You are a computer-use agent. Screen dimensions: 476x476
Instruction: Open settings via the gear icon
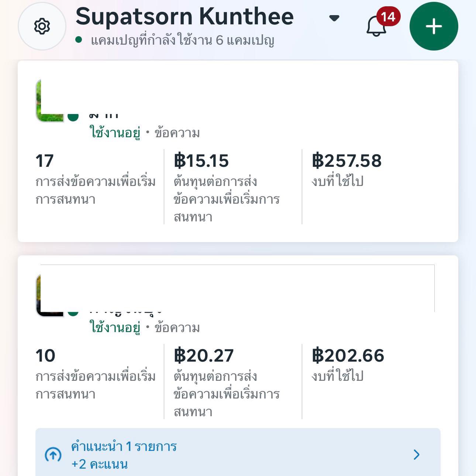(x=42, y=27)
